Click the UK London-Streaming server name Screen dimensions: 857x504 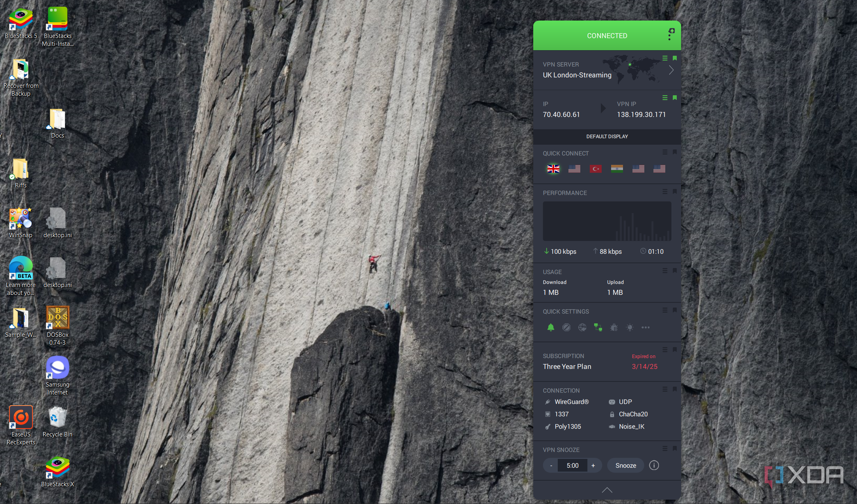(577, 75)
